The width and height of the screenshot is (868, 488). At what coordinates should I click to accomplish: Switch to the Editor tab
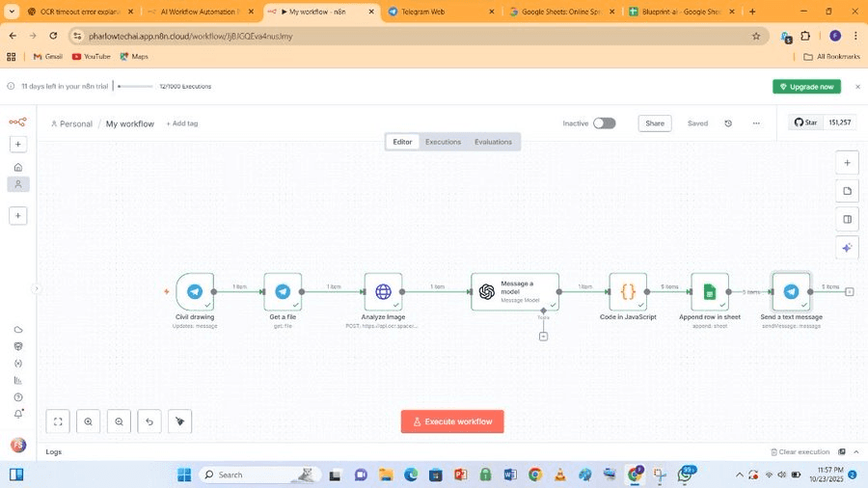(402, 142)
